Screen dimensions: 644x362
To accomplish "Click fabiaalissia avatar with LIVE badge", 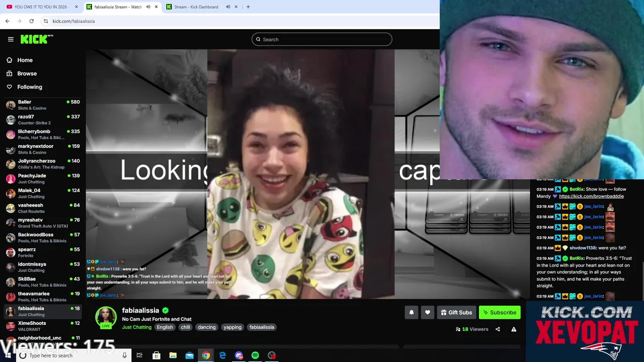I will pyautogui.click(x=106, y=318).
